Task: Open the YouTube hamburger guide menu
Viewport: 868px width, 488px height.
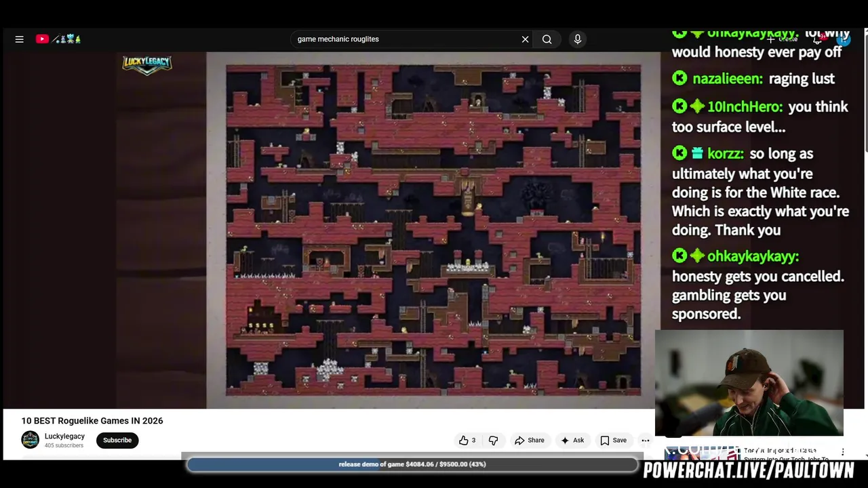Action: [x=20, y=39]
